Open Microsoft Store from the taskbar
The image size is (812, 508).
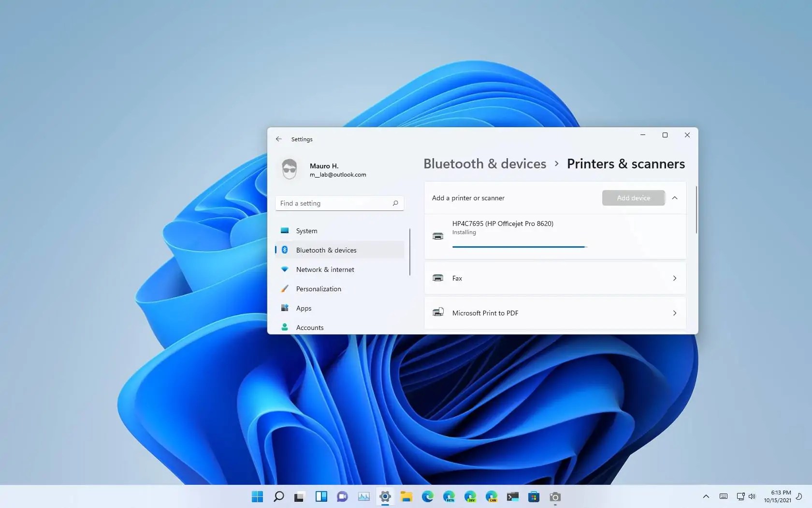coord(534,496)
